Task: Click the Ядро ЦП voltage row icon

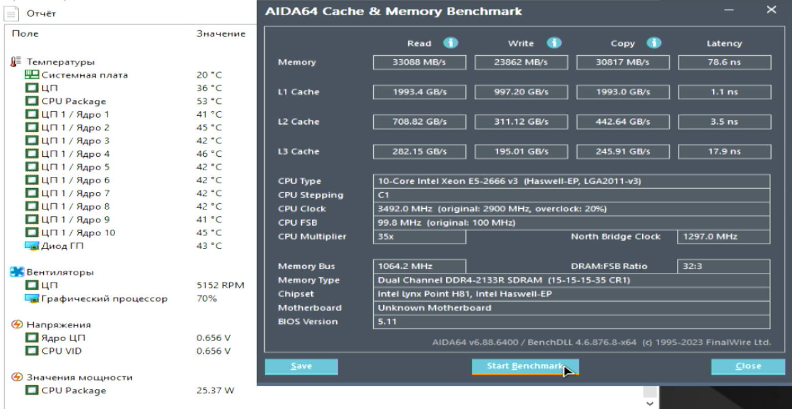Action: pyautogui.click(x=32, y=338)
